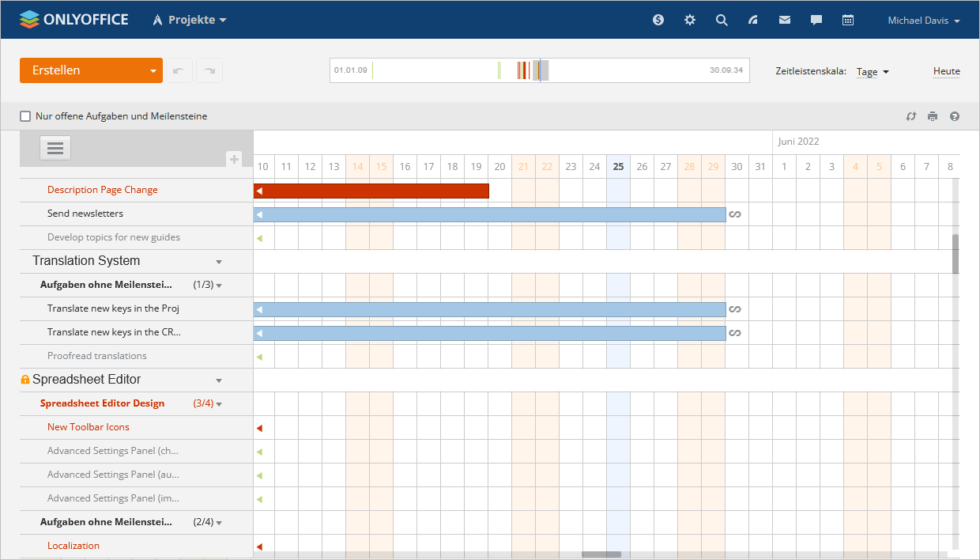Select the Send newsletters task

[x=85, y=214]
